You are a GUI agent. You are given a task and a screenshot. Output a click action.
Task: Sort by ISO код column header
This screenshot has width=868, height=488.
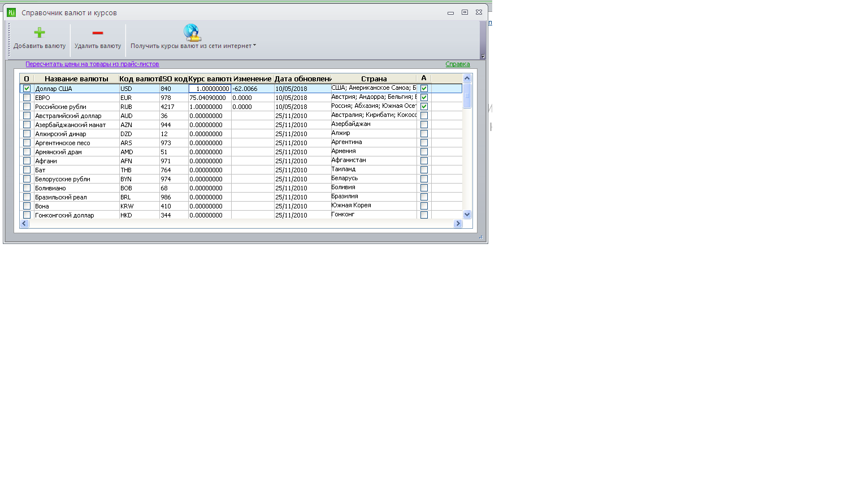173,79
